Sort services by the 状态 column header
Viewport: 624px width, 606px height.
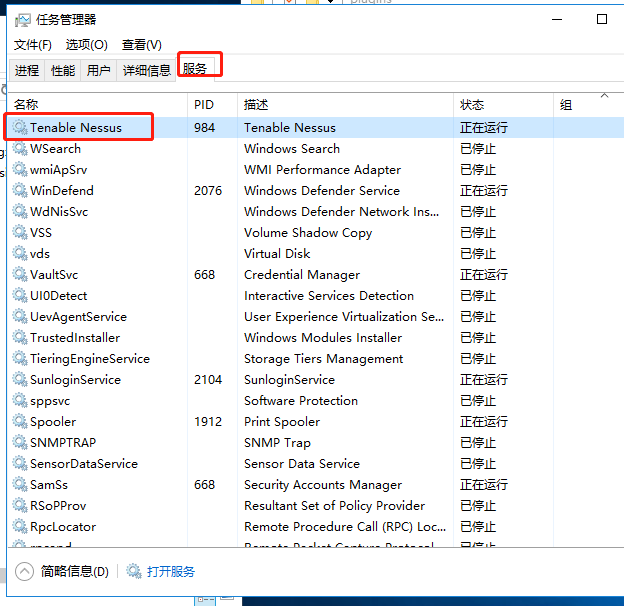pyautogui.click(x=503, y=105)
